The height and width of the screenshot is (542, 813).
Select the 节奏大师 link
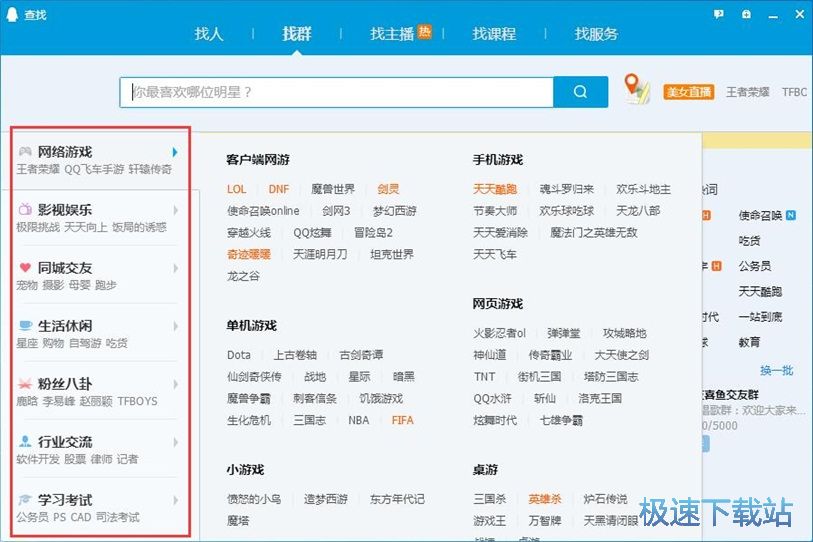pos(495,211)
